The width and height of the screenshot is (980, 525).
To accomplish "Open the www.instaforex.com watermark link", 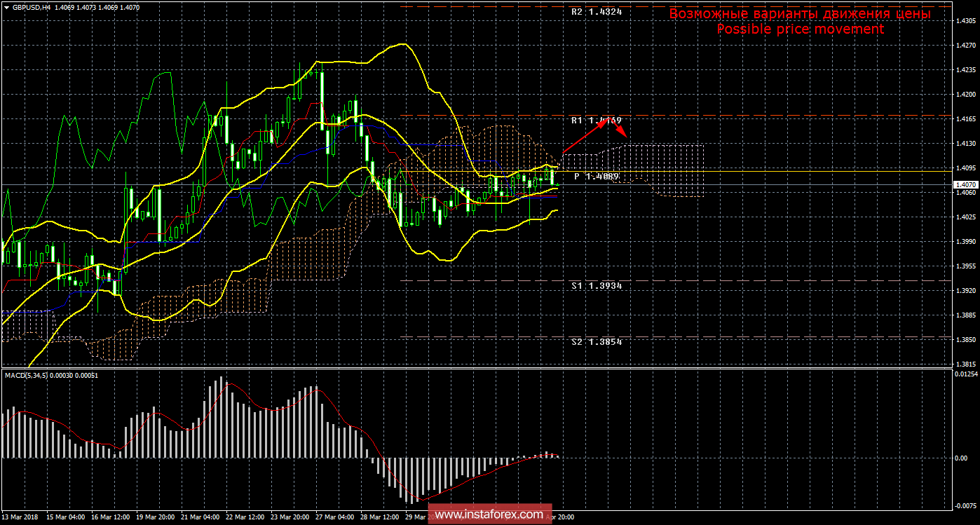I will [489, 514].
